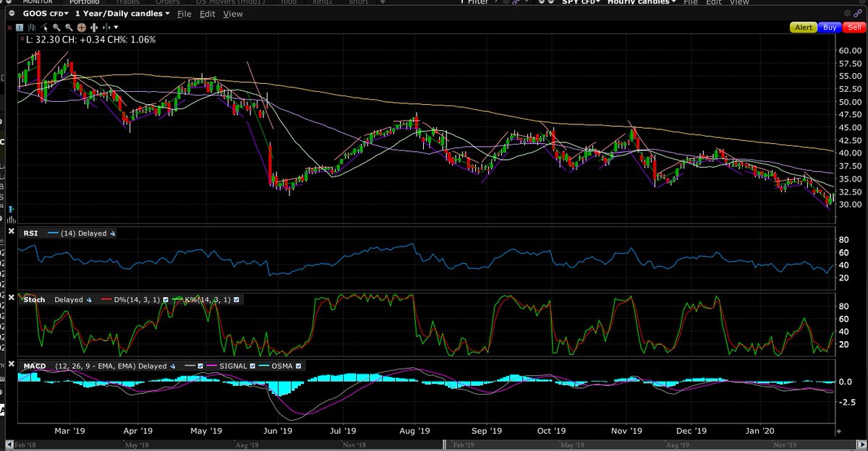Remove the Stoch study panel
The width and height of the screenshot is (868, 451).
pyautogui.click(x=11, y=298)
